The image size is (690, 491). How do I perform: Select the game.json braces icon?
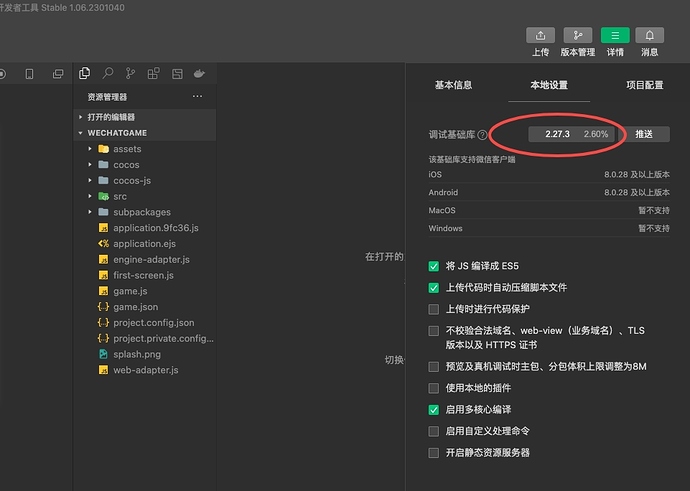click(103, 307)
